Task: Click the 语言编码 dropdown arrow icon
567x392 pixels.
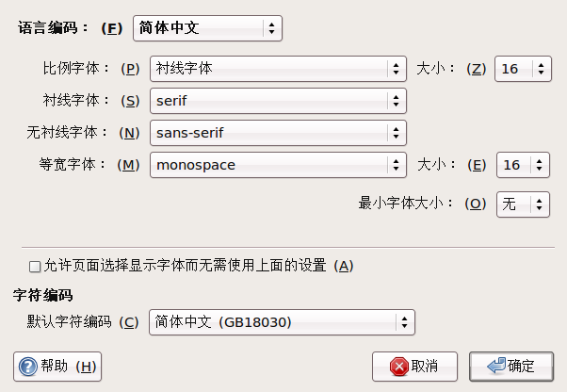Action: coord(271,28)
